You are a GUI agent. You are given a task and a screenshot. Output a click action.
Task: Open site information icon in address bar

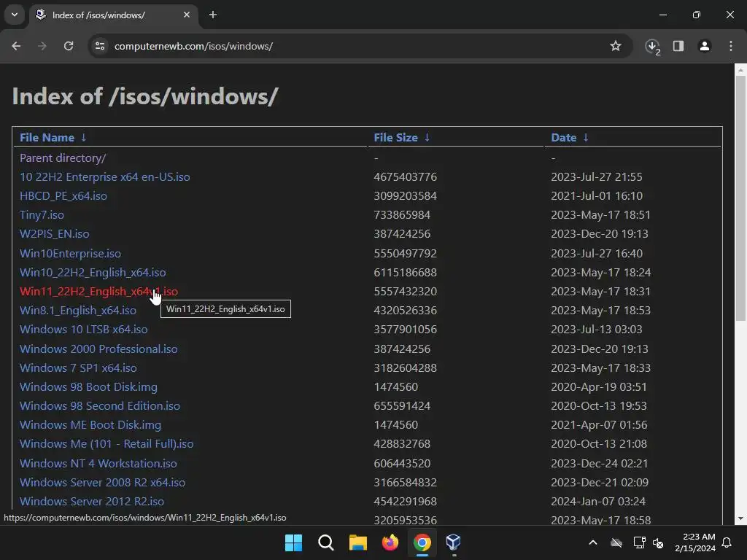(x=100, y=46)
